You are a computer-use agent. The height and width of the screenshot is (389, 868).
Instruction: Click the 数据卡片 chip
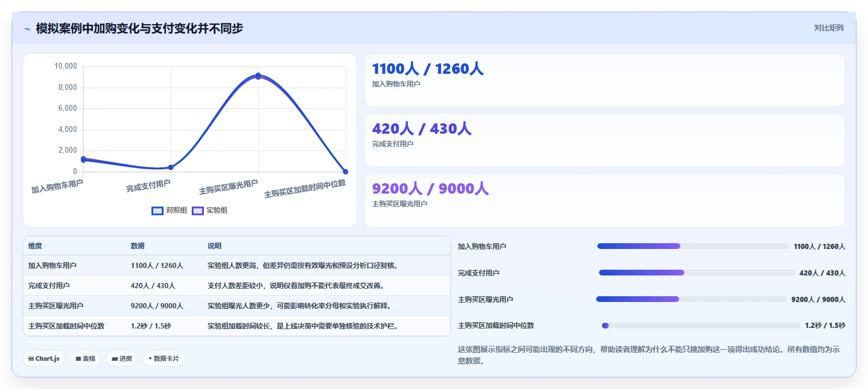pyautogui.click(x=164, y=358)
